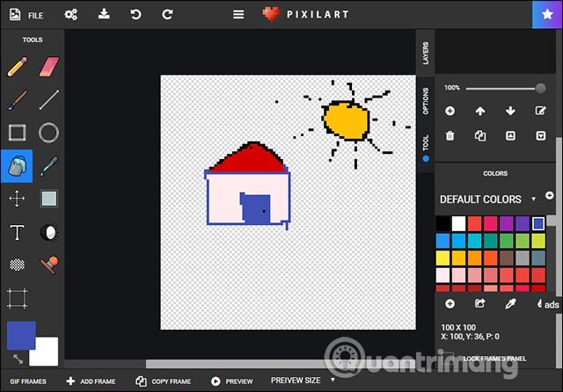Pick the Circle shape tool

pyautogui.click(x=48, y=133)
